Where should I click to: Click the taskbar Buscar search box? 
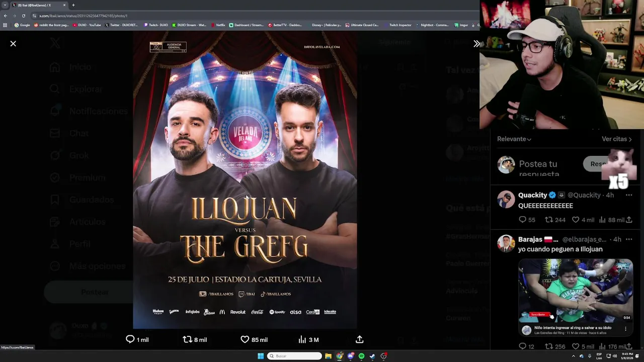[294, 356]
